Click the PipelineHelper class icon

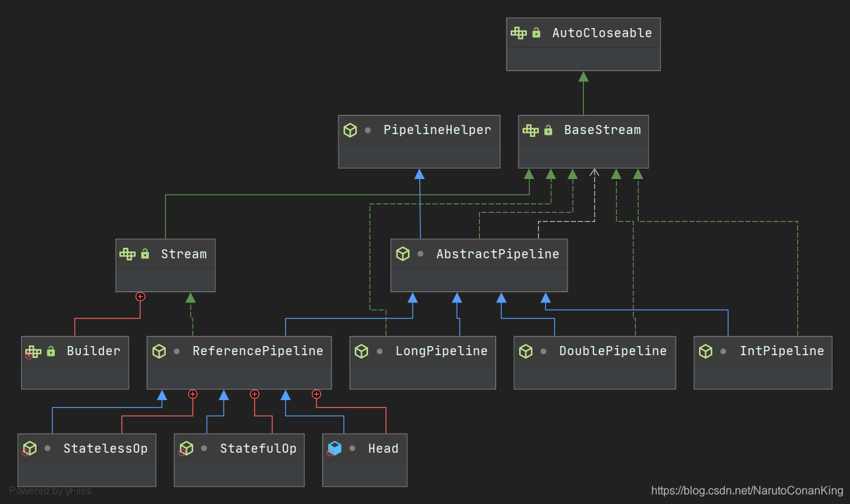350,130
